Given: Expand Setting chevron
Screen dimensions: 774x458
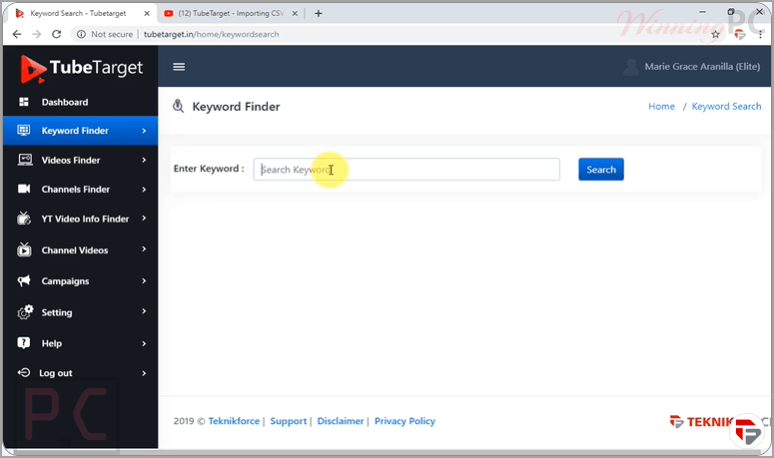Looking at the screenshot, I should pyautogui.click(x=144, y=311).
